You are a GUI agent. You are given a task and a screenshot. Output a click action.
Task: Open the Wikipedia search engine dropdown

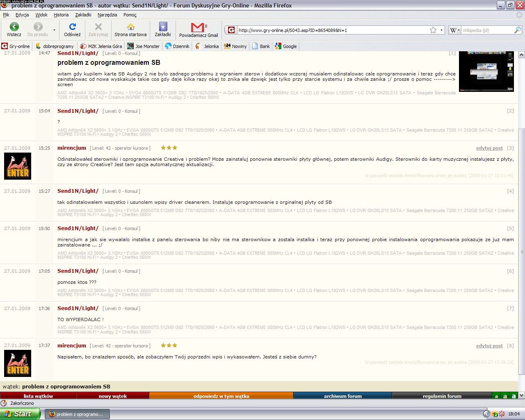[x=454, y=30]
